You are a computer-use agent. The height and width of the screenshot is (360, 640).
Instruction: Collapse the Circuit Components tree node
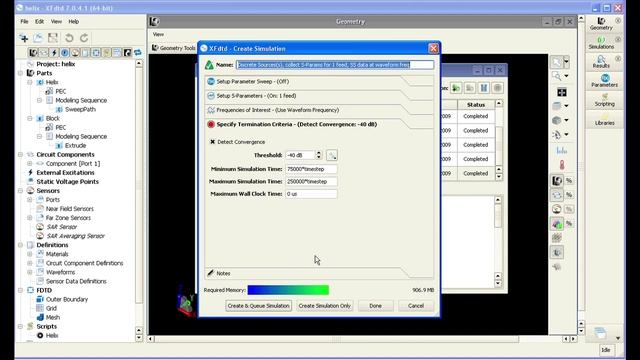[x=20, y=155]
